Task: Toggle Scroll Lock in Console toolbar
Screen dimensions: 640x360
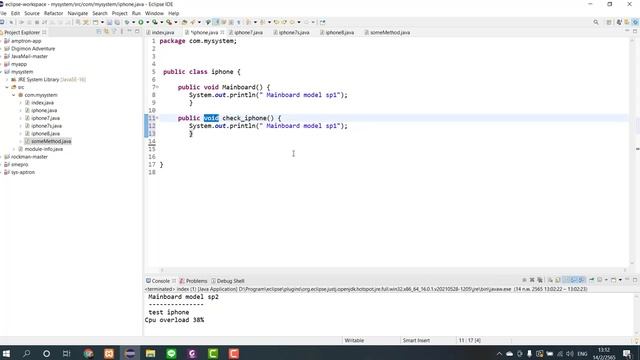Action: (558, 280)
